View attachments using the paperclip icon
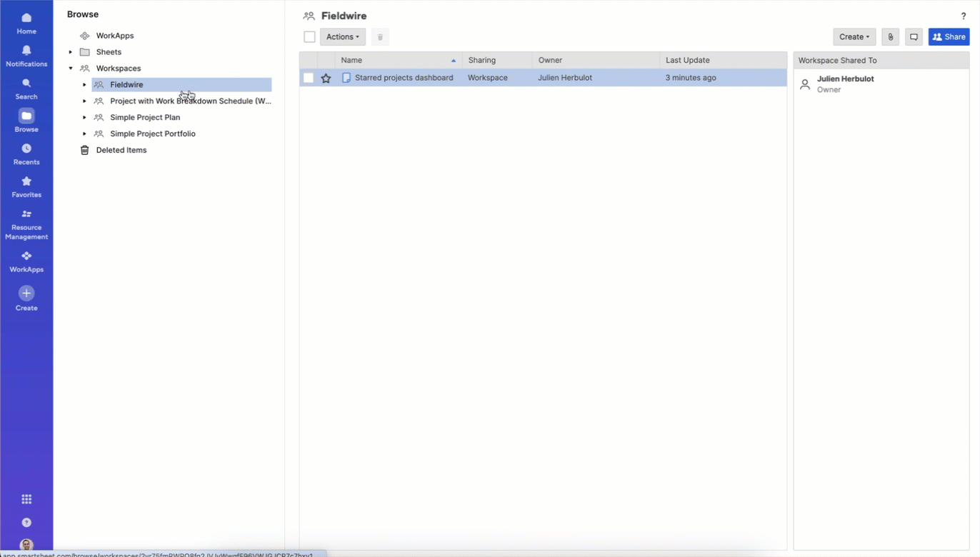 point(890,36)
